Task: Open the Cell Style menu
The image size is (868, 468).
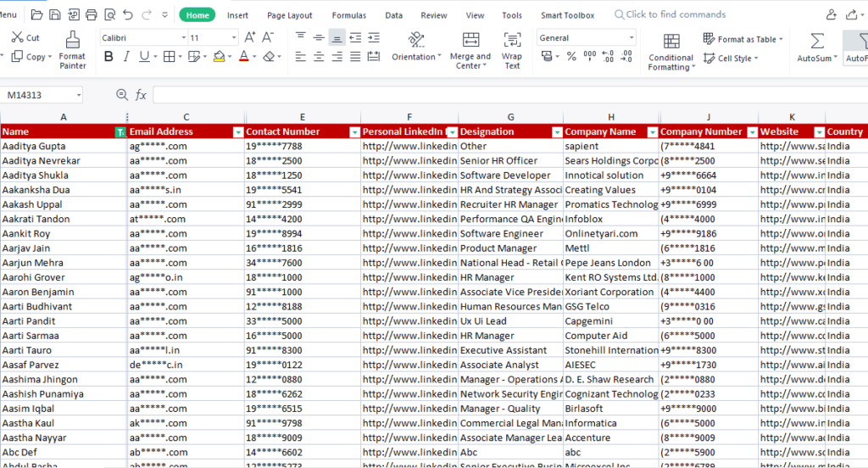Action: point(731,58)
